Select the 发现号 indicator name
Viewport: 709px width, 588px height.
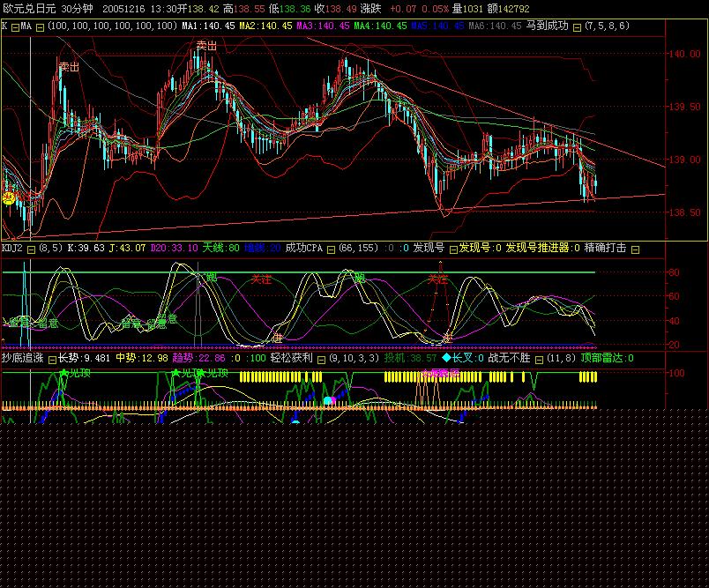click(429, 248)
